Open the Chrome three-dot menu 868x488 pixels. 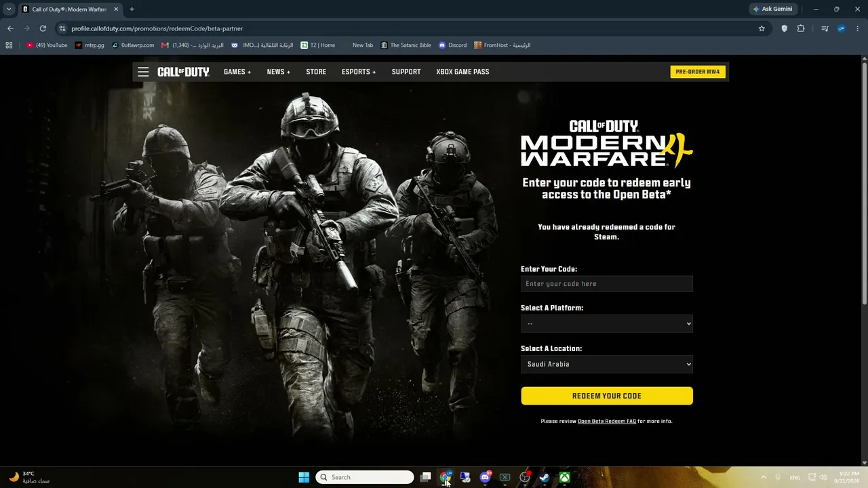coord(858,28)
